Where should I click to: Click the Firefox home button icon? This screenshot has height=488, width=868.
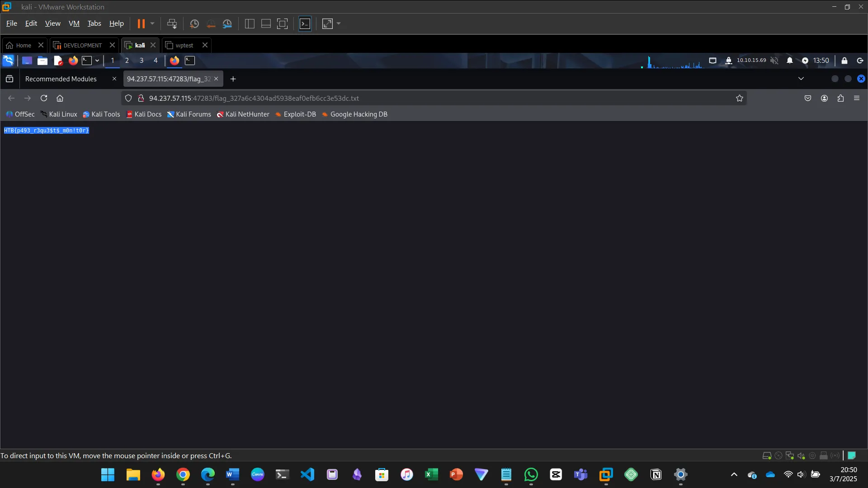point(60,98)
